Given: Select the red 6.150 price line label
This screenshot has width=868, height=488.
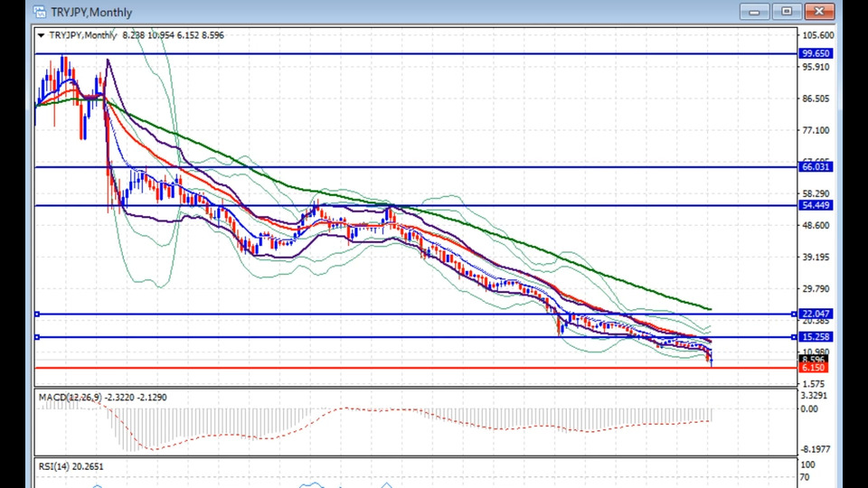Looking at the screenshot, I should click(813, 368).
